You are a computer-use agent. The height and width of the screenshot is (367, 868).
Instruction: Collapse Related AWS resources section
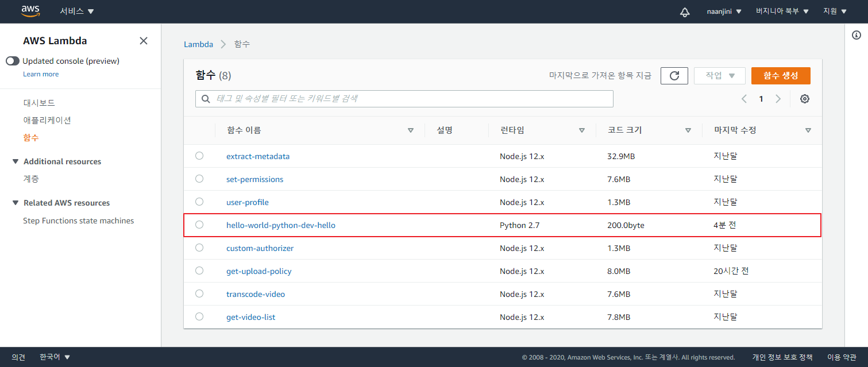[16, 203]
